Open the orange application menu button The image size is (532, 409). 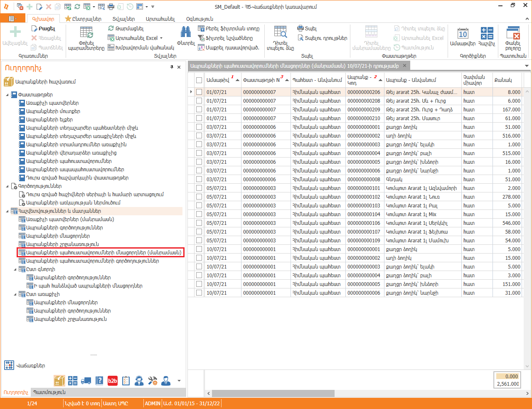(12, 19)
